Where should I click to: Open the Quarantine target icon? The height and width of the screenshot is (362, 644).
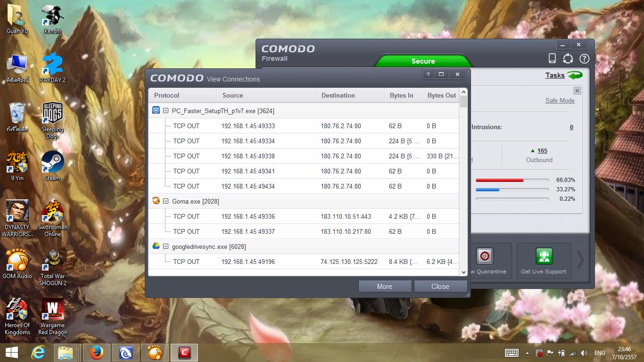tap(485, 256)
